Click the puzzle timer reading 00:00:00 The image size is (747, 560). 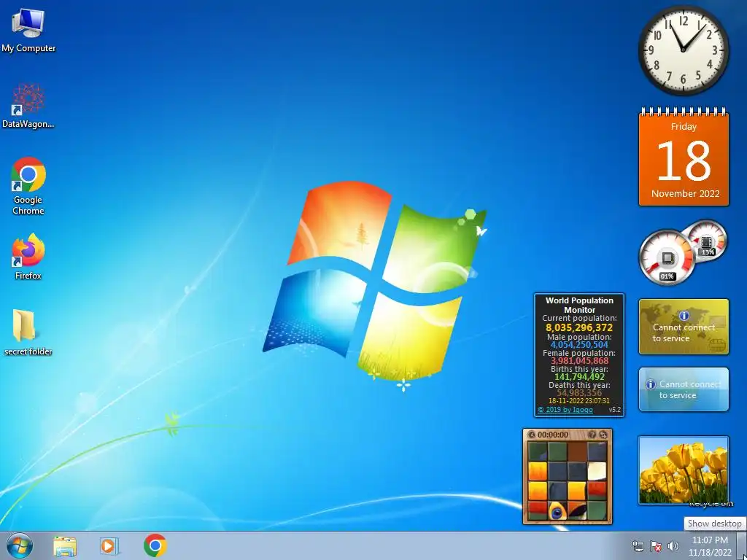pos(553,435)
